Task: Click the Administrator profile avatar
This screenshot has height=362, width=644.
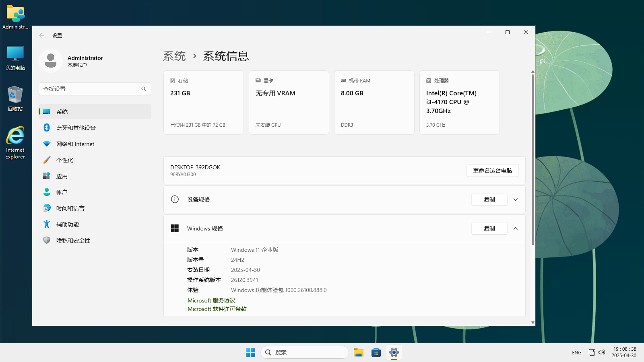Action: coord(51,61)
